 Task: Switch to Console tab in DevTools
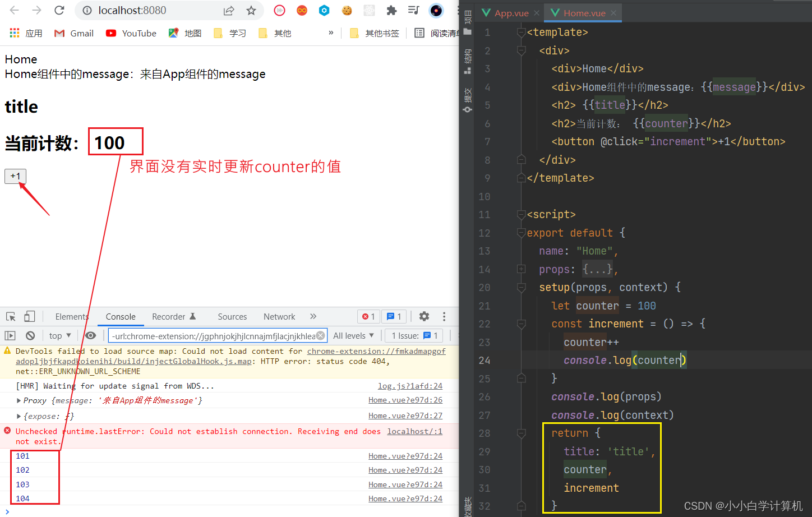121,317
